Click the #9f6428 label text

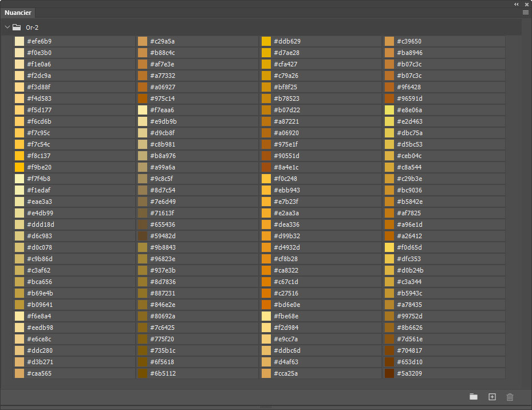pyautogui.click(x=409, y=87)
